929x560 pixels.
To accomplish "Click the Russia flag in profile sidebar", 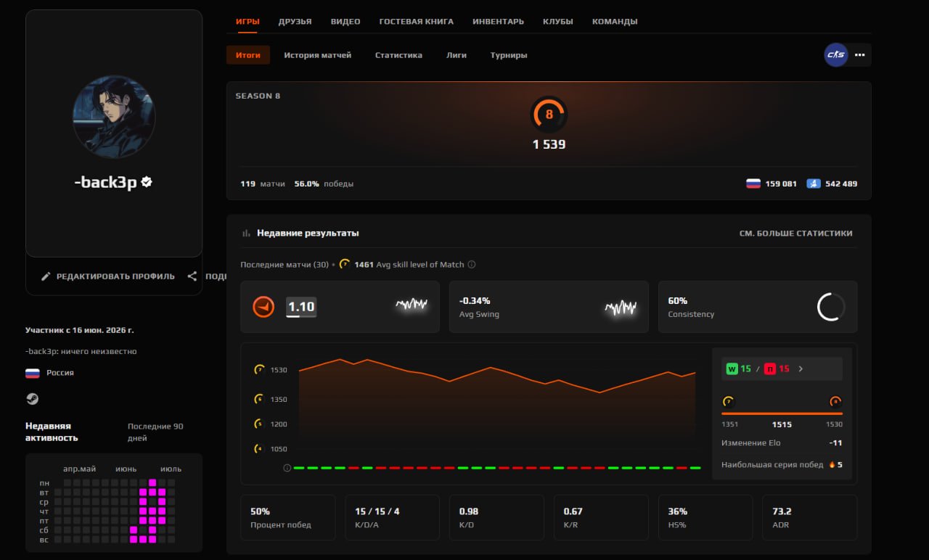I will coord(33,373).
